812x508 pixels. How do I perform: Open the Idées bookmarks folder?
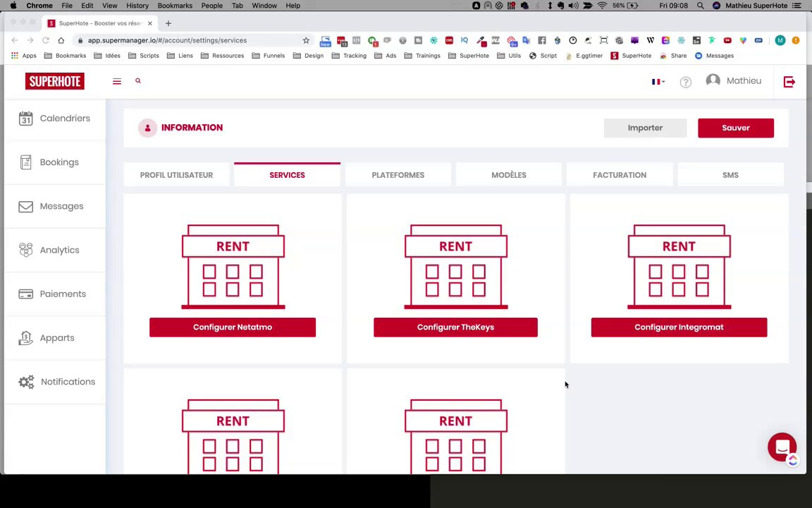107,56
